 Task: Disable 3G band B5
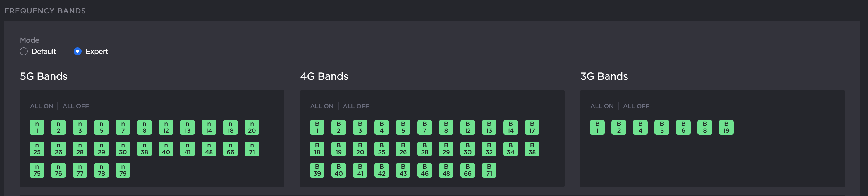click(x=661, y=127)
